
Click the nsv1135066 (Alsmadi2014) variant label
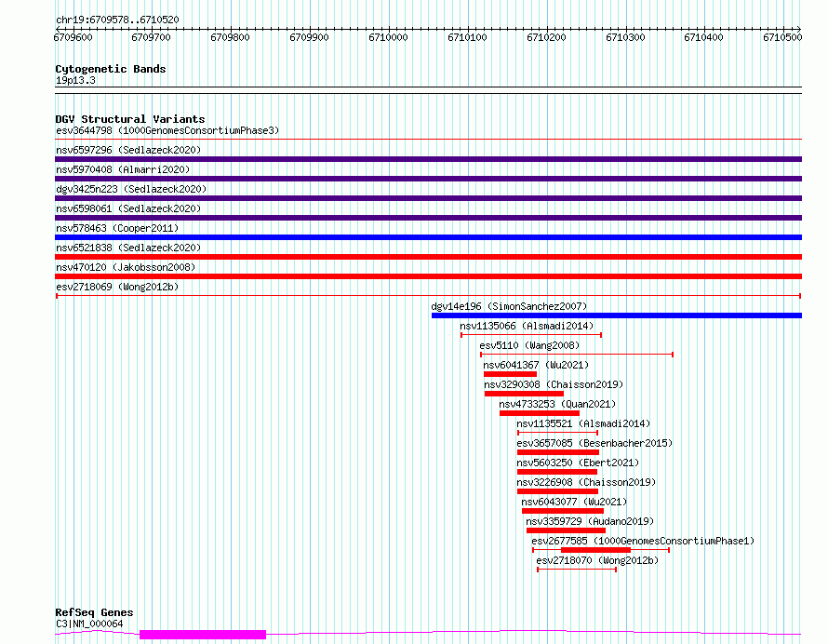pos(527,326)
